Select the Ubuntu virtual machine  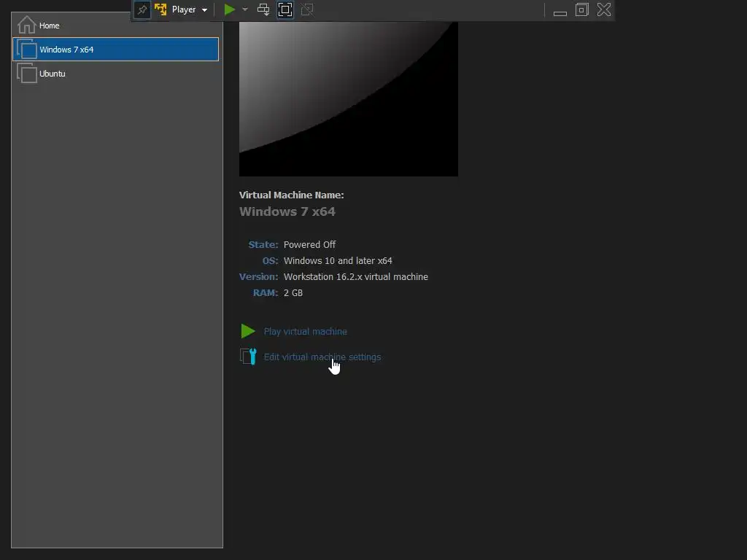coord(116,74)
